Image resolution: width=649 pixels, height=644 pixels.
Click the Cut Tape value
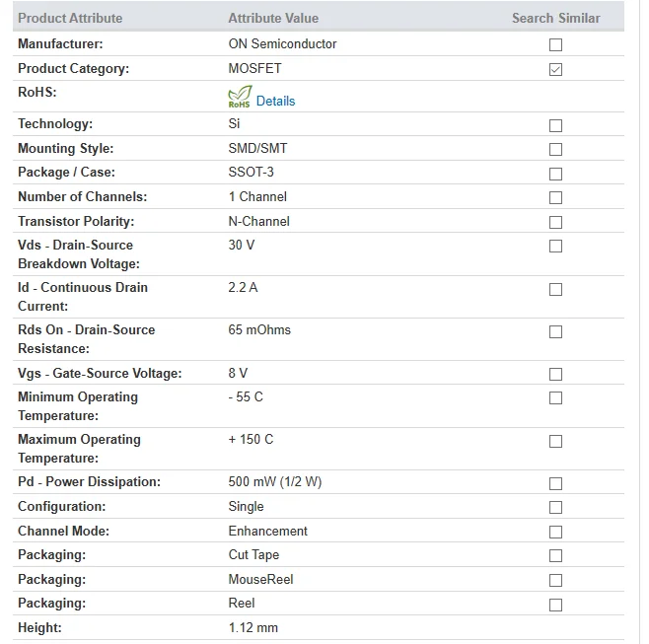coord(253,555)
